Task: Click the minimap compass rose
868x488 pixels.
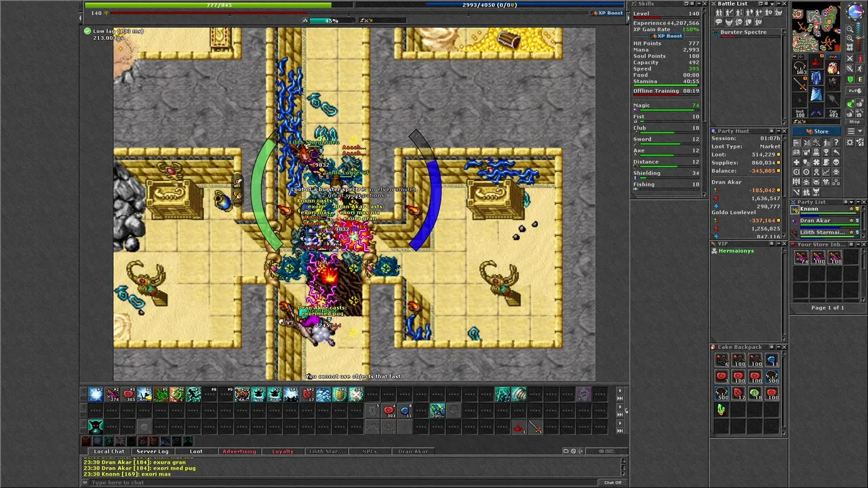Action: [856, 11]
